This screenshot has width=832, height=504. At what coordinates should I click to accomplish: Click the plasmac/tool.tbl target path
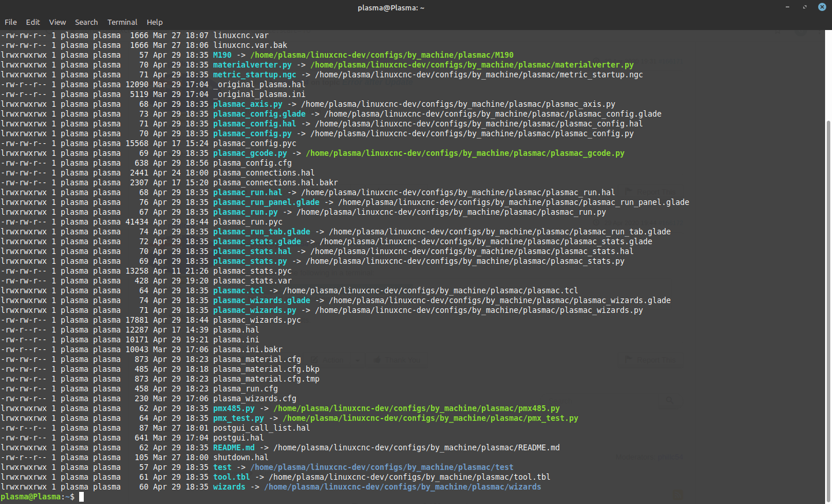pos(410,477)
